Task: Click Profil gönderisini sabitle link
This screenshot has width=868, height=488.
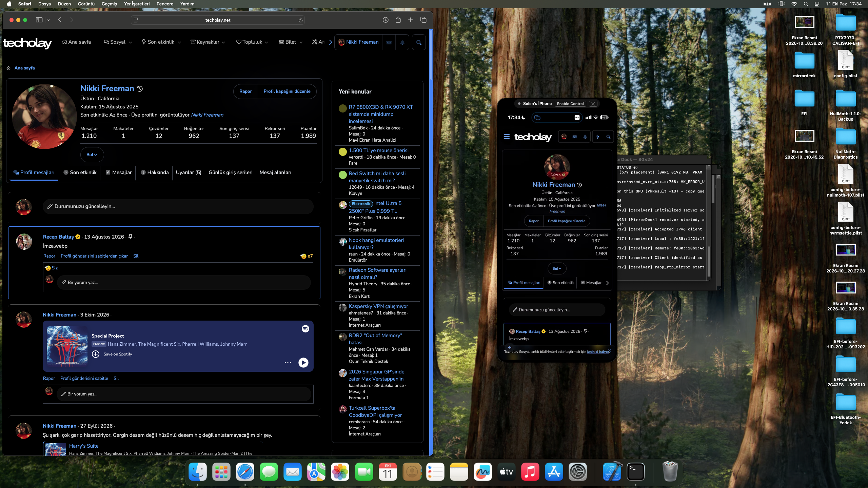Action: click(84, 378)
